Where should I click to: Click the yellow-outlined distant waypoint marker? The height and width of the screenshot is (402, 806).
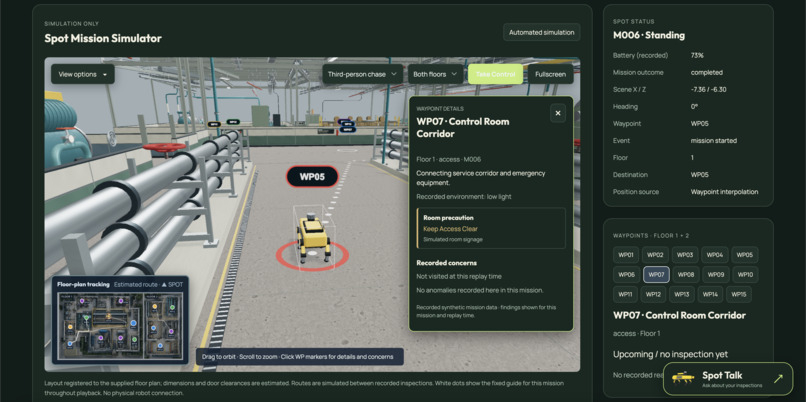[x=214, y=124]
